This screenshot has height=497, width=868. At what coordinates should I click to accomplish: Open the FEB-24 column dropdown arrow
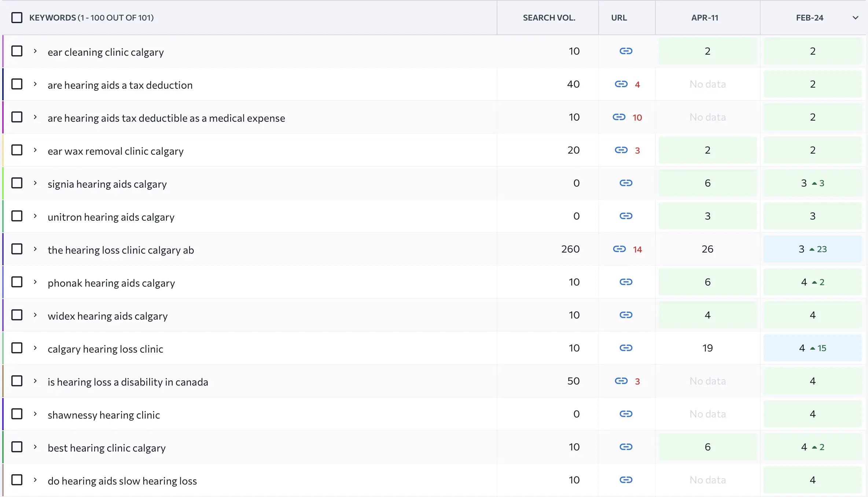(x=855, y=18)
